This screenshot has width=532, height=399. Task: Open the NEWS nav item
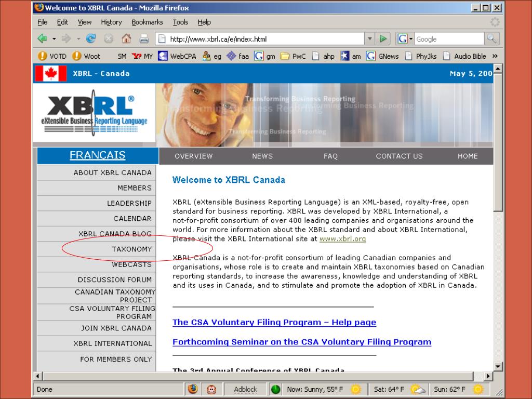(x=262, y=156)
